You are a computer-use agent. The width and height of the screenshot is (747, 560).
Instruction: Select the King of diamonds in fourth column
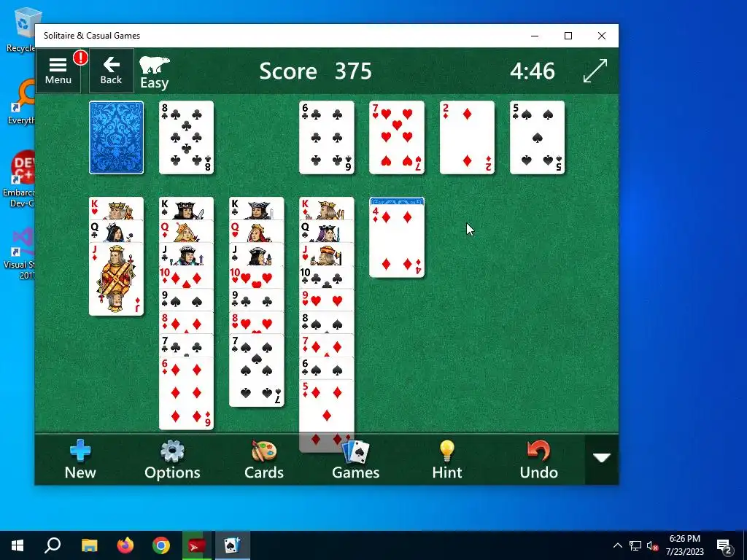(327, 209)
